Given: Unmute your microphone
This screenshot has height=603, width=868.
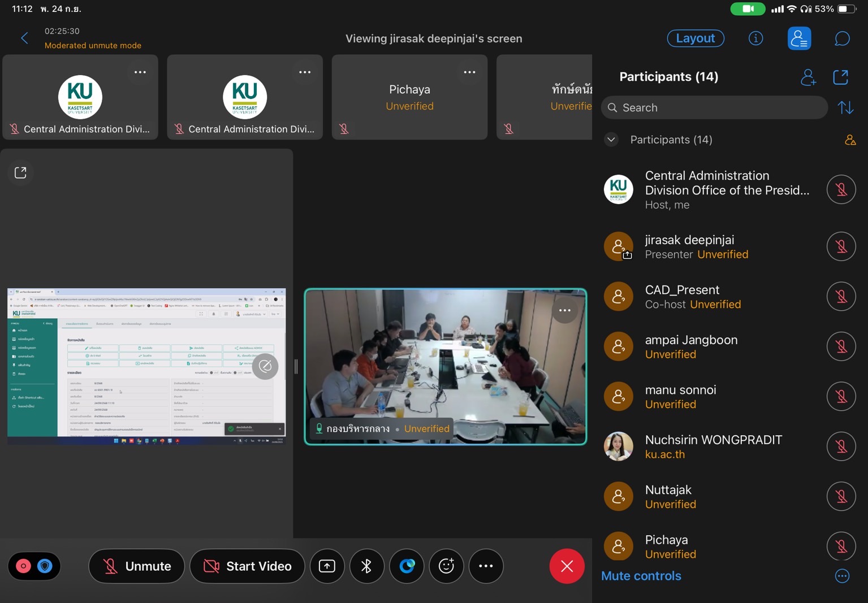Looking at the screenshot, I should coord(137,566).
